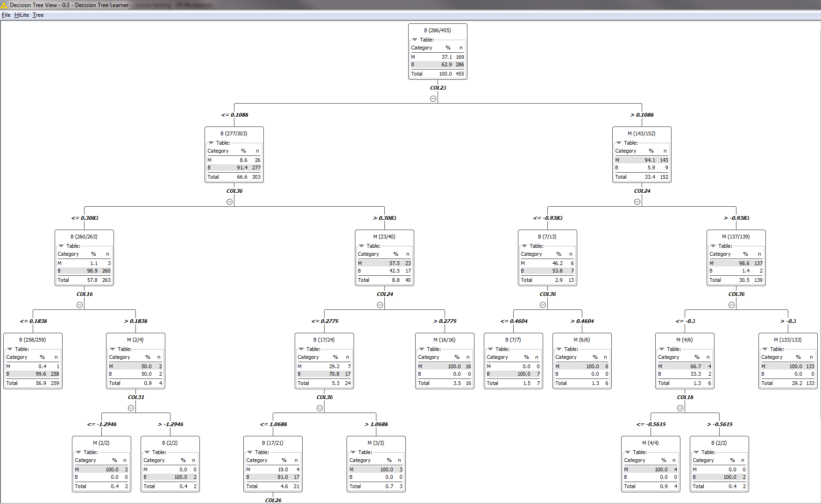
Task: Hide table of node B (260/263)
Action: click(61, 246)
